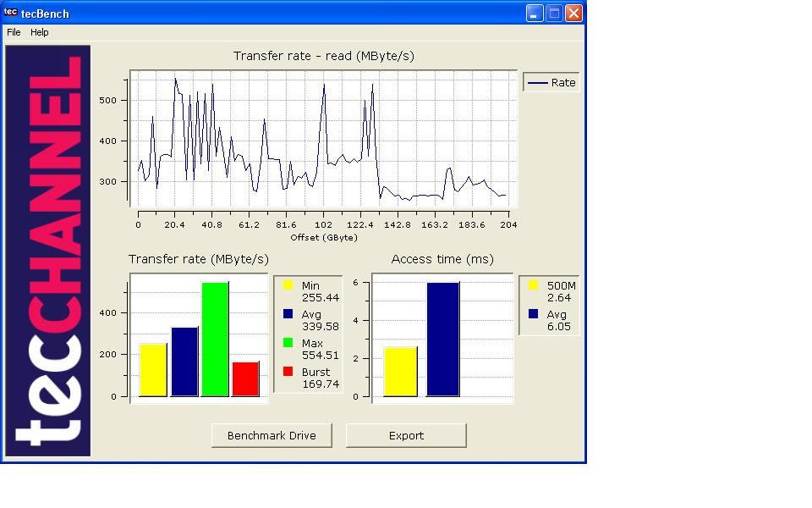
Task: Click the 'Transfer rate (MByte/s)' bar chart title
Action: click(198, 259)
